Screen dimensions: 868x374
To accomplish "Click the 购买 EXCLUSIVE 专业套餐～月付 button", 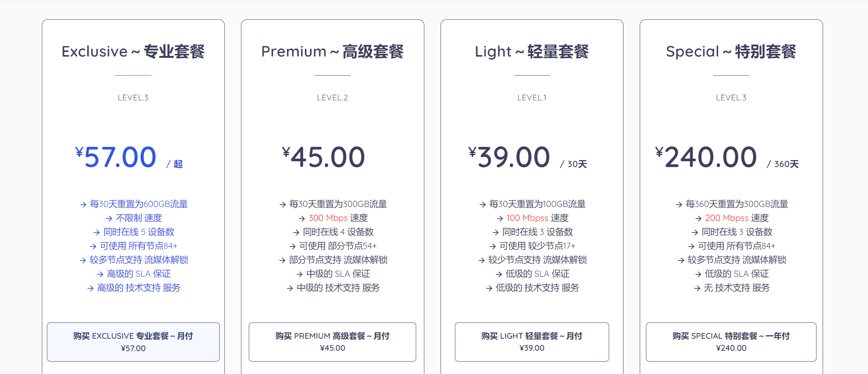I will click(133, 342).
